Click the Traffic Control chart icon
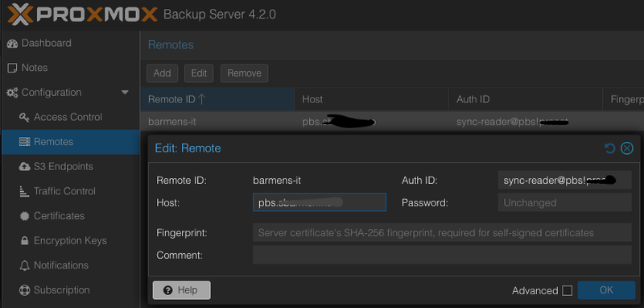The image size is (644, 308). pyautogui.click(x=25, y=191)
